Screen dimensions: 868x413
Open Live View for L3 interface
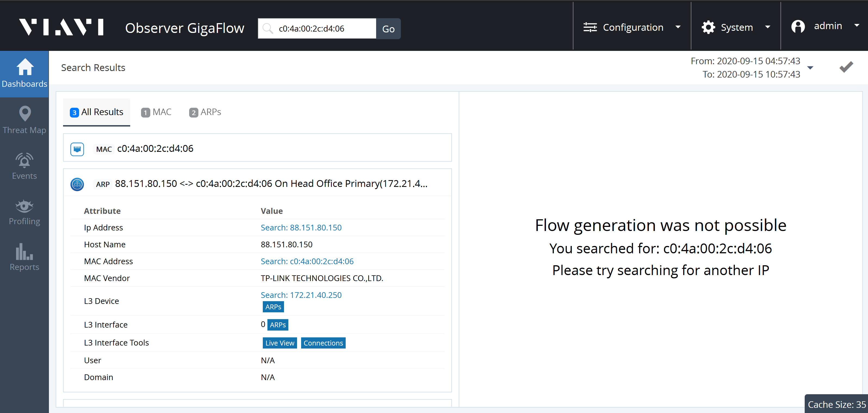tap(280, 343)
